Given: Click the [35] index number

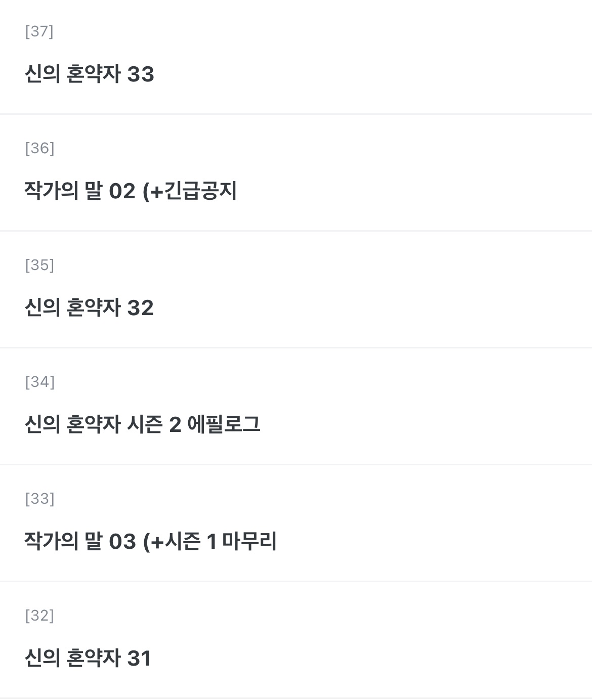Looking at the screenshot, I should [39, 265].
